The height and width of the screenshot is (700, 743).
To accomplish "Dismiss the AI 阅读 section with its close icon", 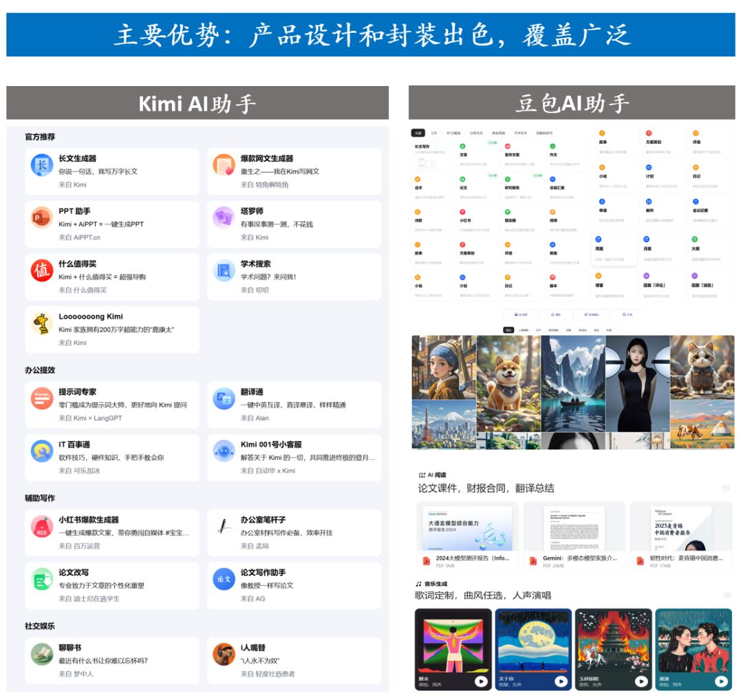I will 726,488.
